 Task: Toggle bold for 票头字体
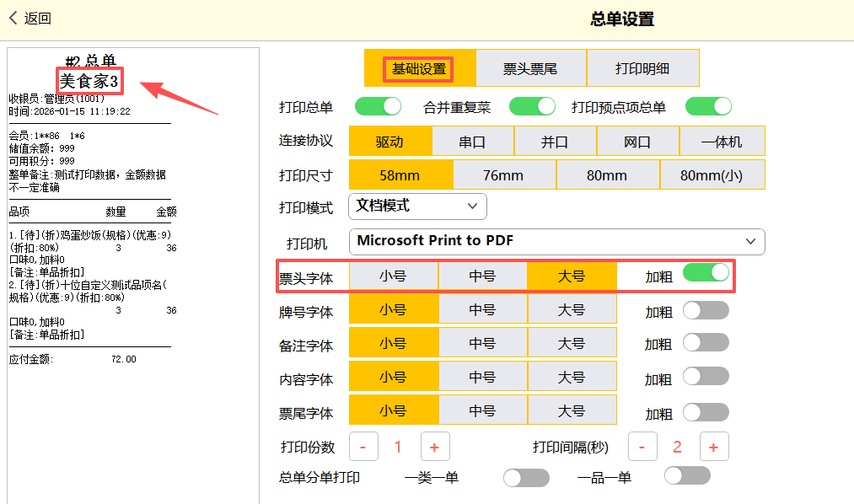coord(706,273)
